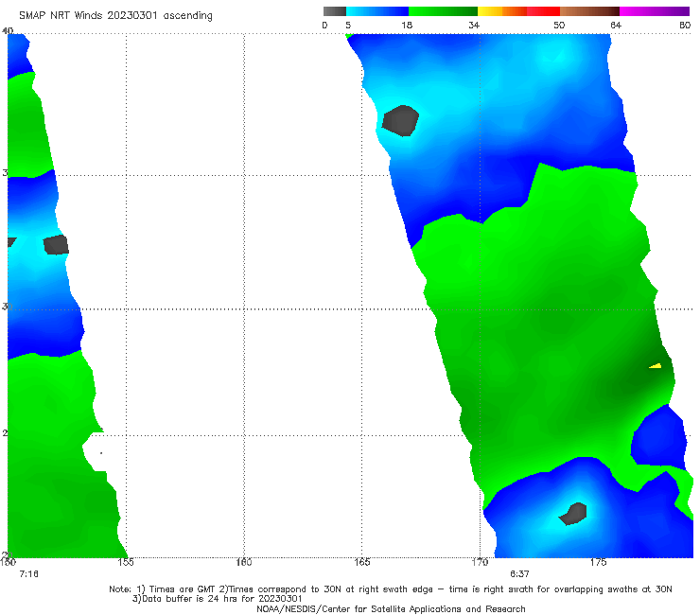Click the colorbar label '34'
This screenshot has width=700, height=615.
click(x=474, y=25)
